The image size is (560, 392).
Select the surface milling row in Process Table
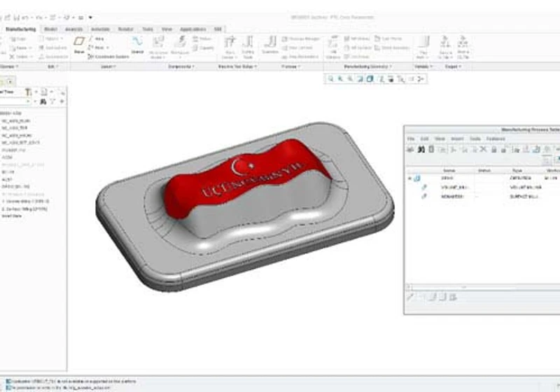pyautogui.click(x=484, y=197)
